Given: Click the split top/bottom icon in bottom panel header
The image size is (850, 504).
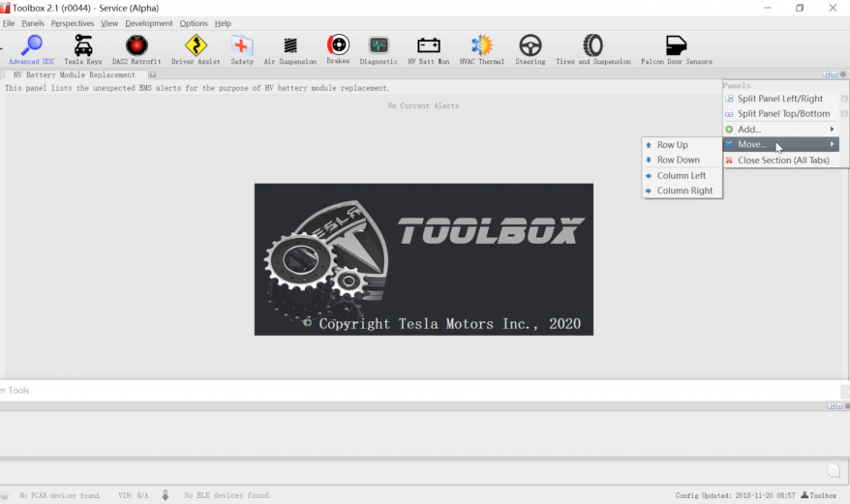Looking at the screenshot, I should click(x=839, y=406).
